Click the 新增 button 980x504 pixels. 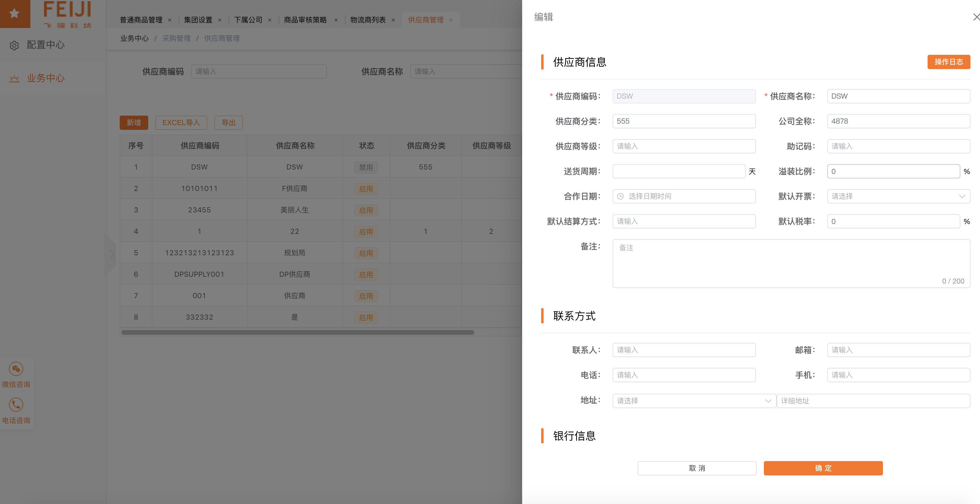click(134, 122)
